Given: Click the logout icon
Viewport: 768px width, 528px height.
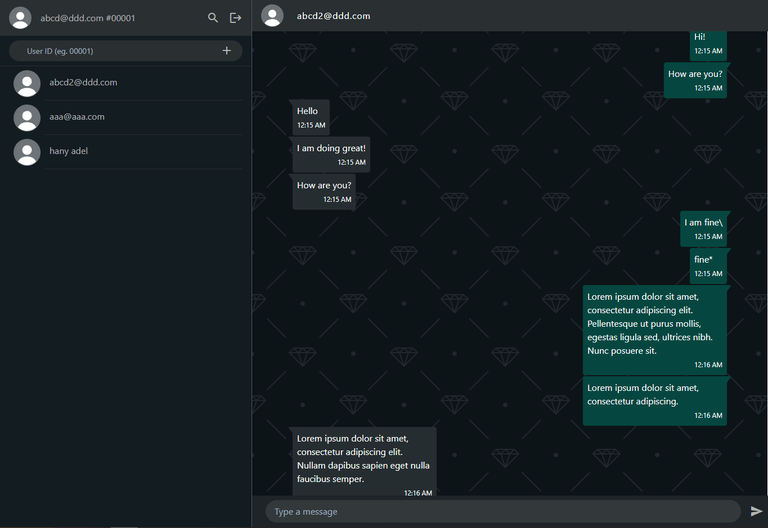Looking at the screenshot, I should tap(235, 18).
